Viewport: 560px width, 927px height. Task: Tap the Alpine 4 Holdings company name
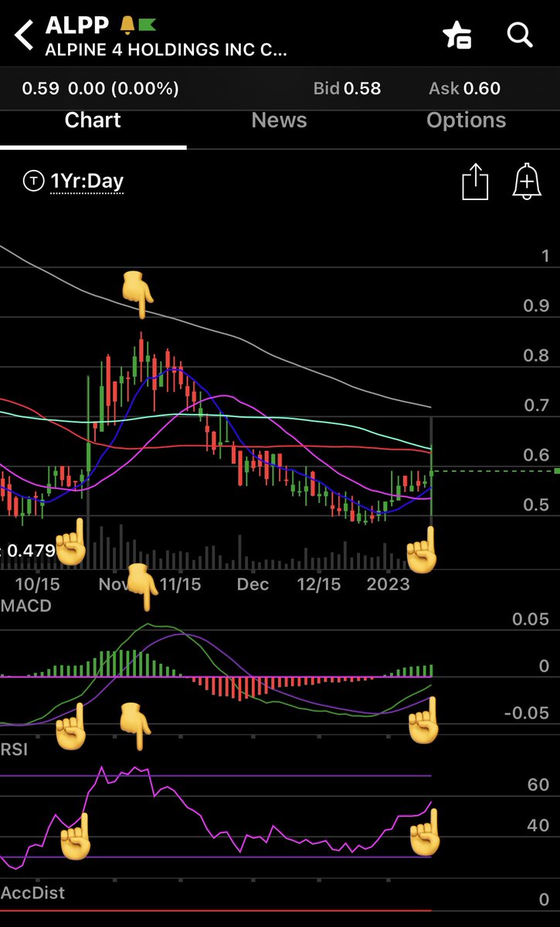tap(166, 51)
